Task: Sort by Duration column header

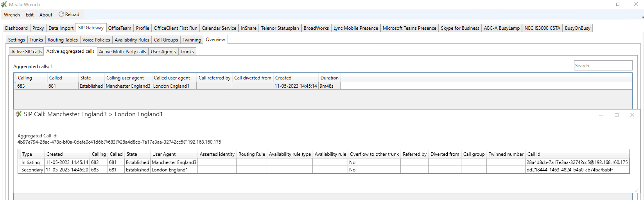Action: (x=329, y=78)
